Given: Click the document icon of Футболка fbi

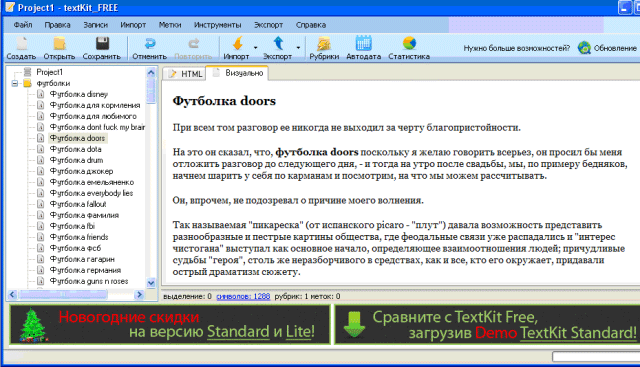Looking at the screenshot, I should pyautogui.click(x=40, y=226).
